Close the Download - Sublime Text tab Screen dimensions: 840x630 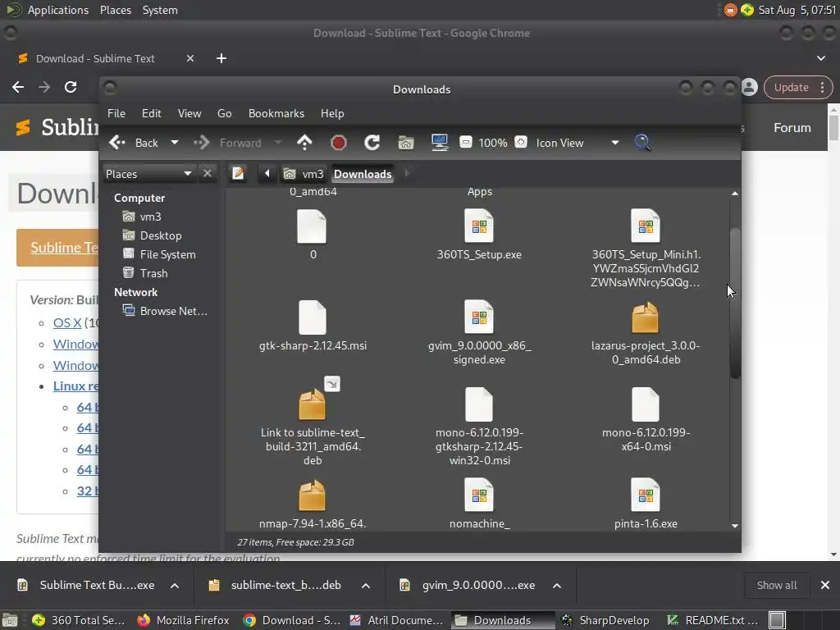[190, 58]
